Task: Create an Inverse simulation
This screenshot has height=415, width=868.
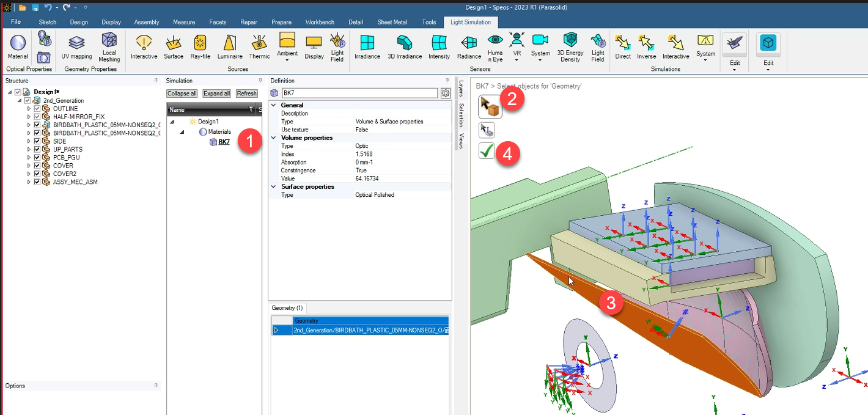Action: tap(646, 47)
